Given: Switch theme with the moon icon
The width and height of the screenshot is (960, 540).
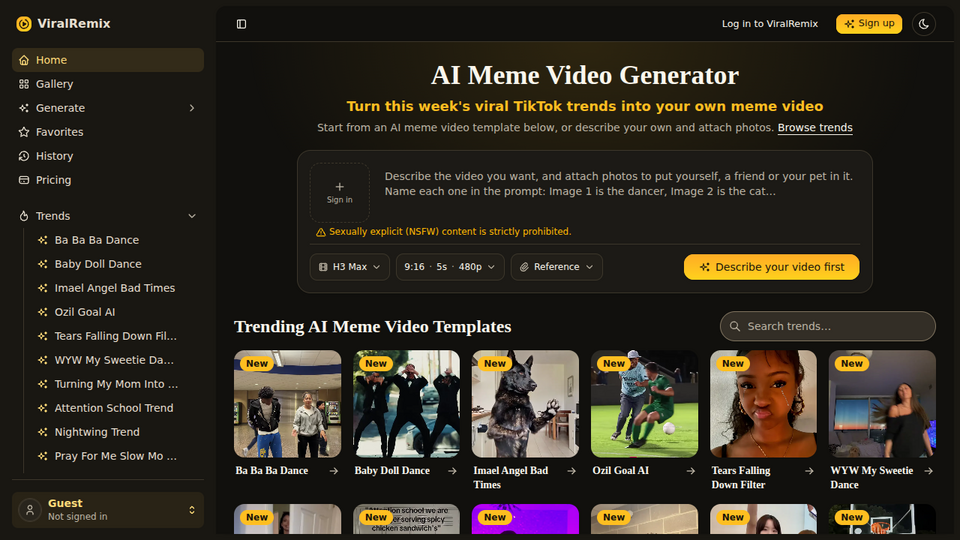Looking at the screenshot, I should pos(923,24).
